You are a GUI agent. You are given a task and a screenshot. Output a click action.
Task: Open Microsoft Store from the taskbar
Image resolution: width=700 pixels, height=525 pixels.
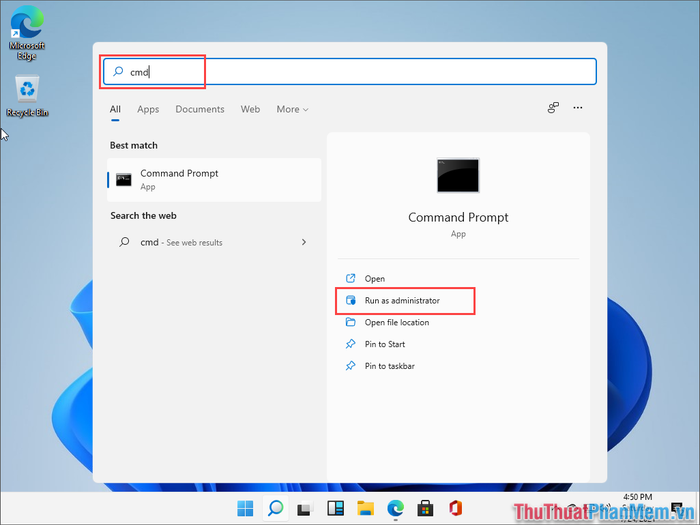pyautogui.click(x=425, y=508)
